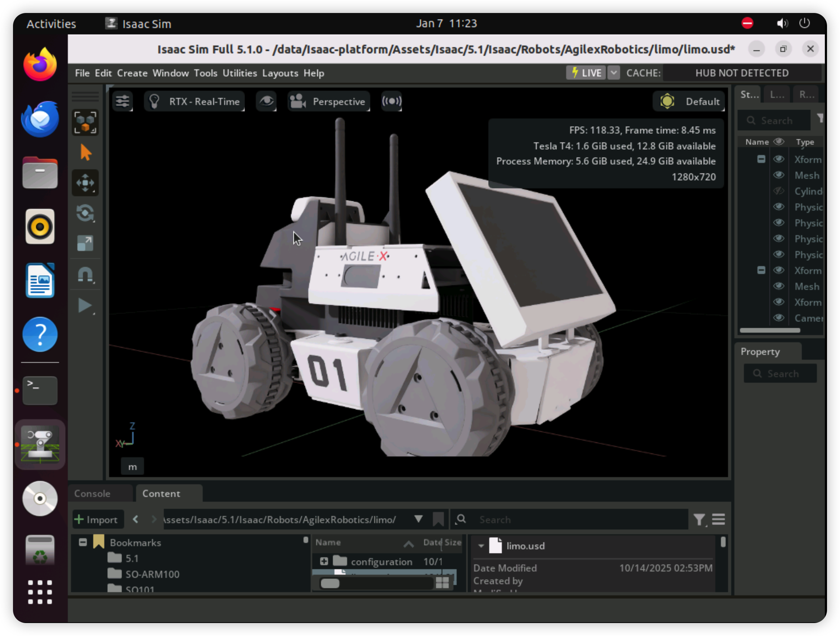Click the arrow selection tool

click(x=86, y=153)
